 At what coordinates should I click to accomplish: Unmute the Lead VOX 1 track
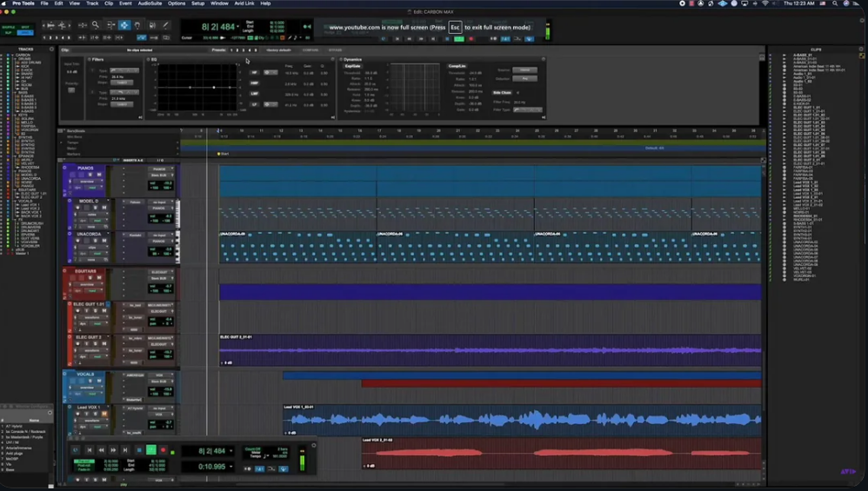pyautogui.click(x=103, y=415)
